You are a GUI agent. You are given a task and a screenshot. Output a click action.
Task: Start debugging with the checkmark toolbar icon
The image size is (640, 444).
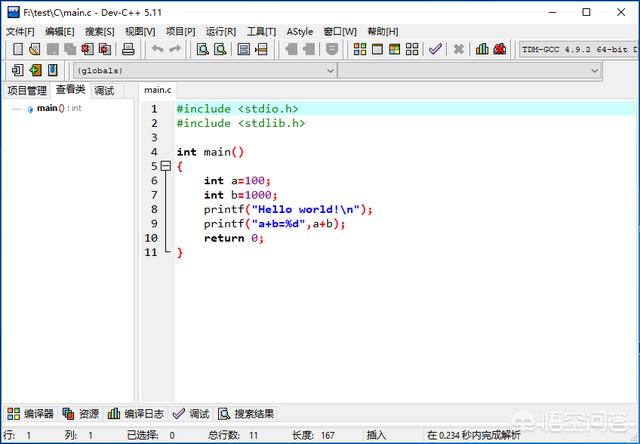pos(436,49)
